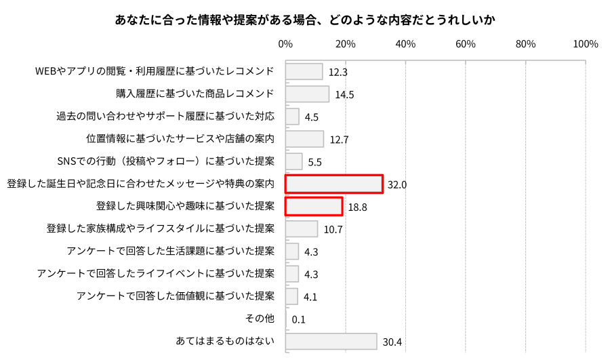Click the 14.5 purchase history bar
This screenshot has height=364, width=610.
tap(307, 94)
